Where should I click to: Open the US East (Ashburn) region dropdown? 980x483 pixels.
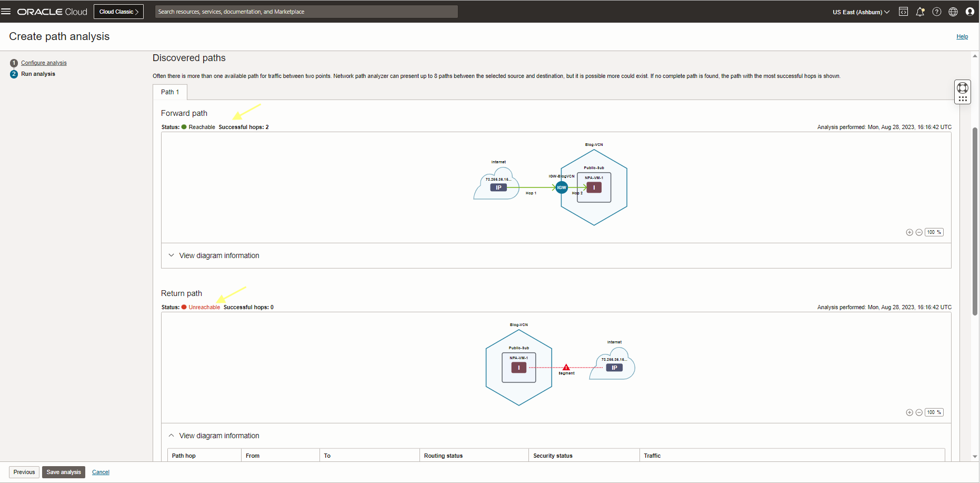(861, 12)
